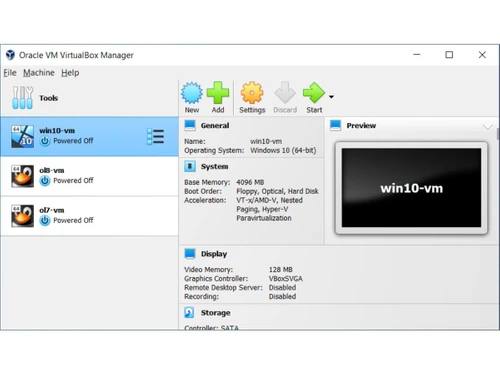Click the grayed Discard arrow icon
Screen dimensions: 500x375
pyautogui.click(x=285, y=92)
